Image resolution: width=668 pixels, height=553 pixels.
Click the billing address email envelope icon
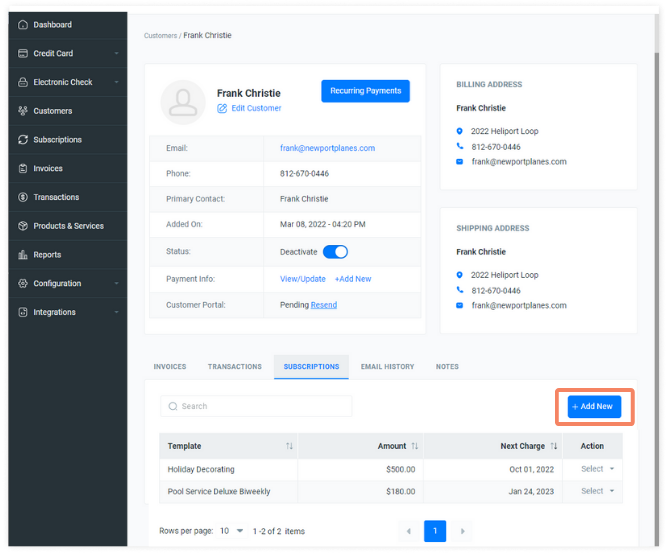[460, 161]
